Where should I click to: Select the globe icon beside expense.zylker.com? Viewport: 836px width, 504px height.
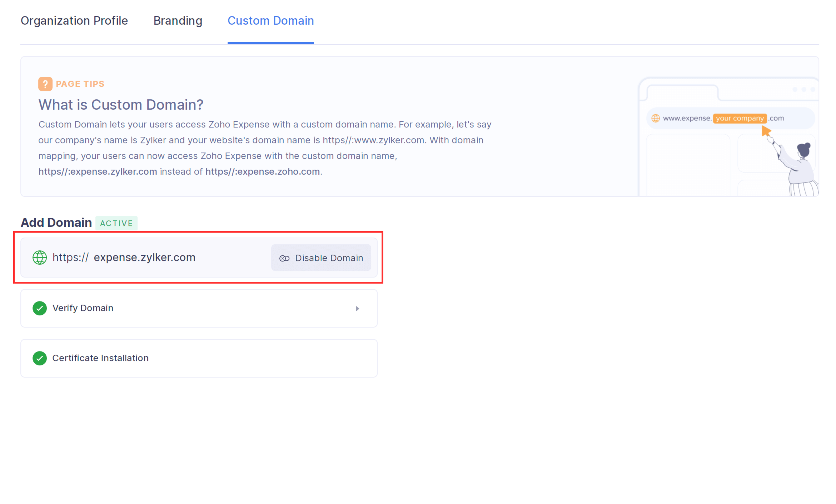39,258
